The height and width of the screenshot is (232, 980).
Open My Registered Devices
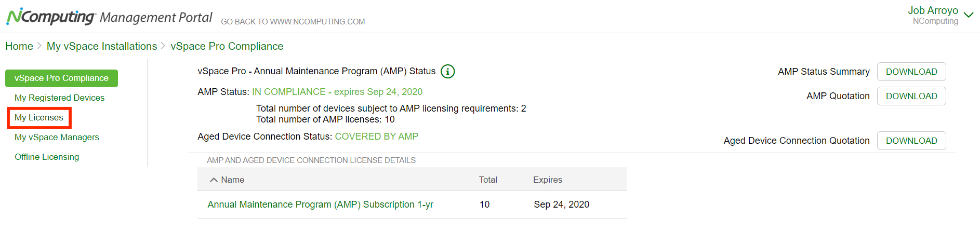[x=59, y=98]
